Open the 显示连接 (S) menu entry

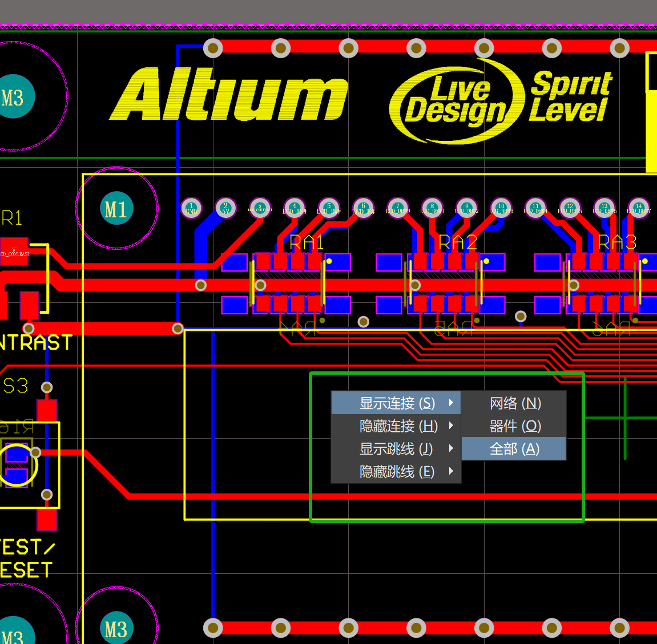tap(396, 403)
